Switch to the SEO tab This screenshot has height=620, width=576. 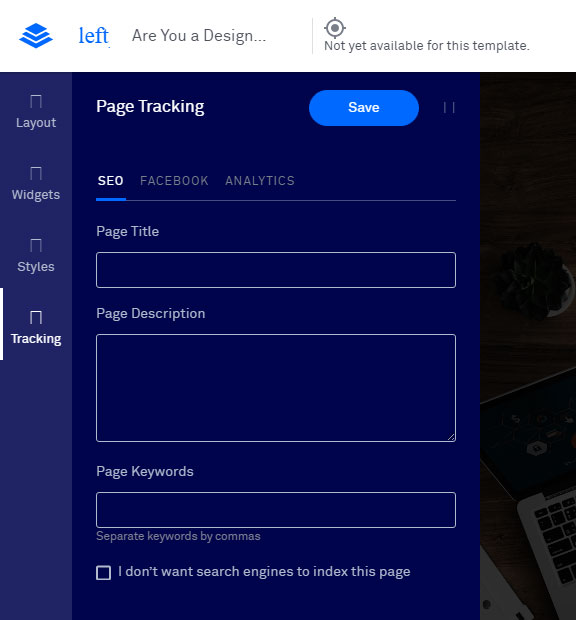point(110,181)
